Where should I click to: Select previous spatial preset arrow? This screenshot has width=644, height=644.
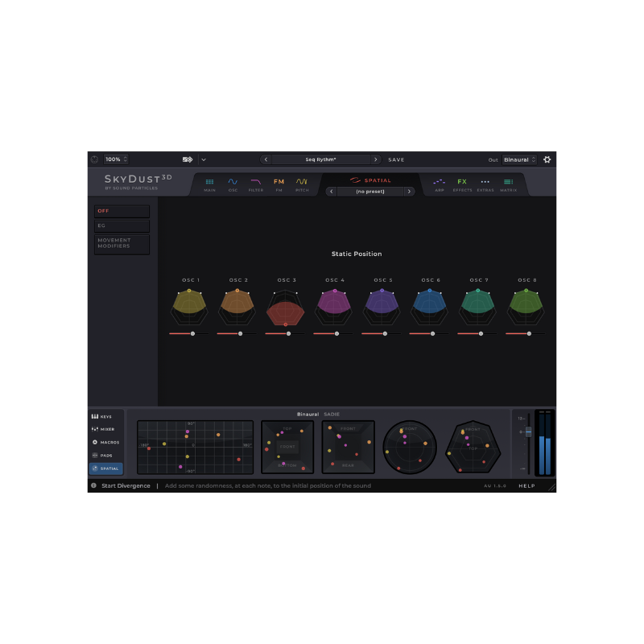pos(332,192)
